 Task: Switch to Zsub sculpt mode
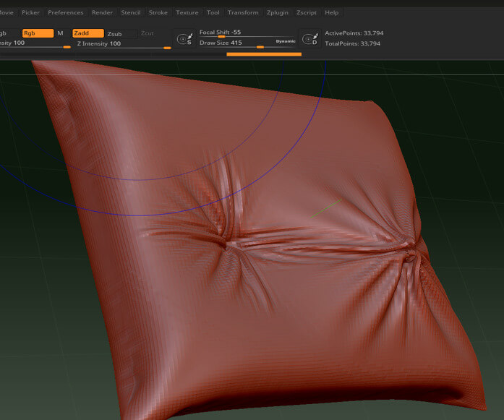tap(115, 34)
